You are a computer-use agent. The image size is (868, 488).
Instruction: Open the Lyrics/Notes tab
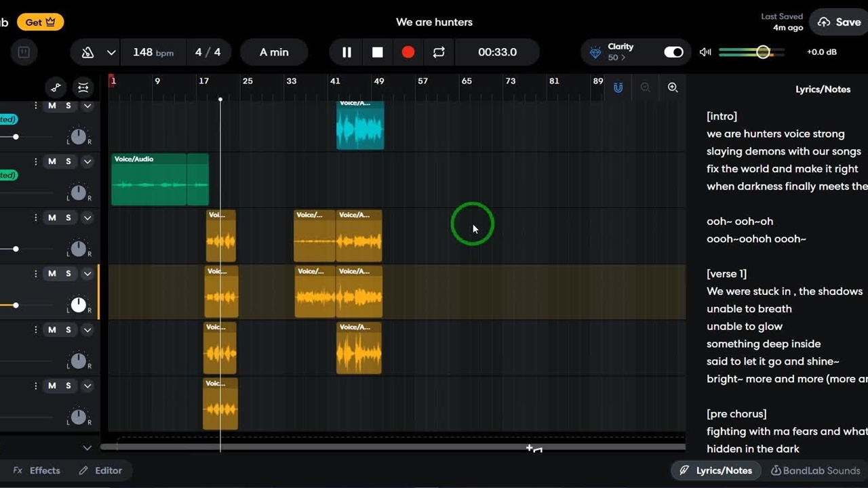pyautogui.click(x=716, y=470)
